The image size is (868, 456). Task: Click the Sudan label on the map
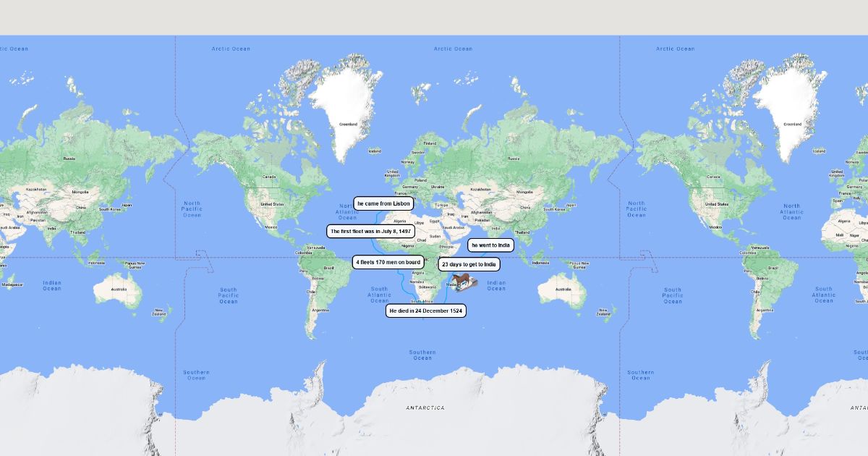pos(434,236)
